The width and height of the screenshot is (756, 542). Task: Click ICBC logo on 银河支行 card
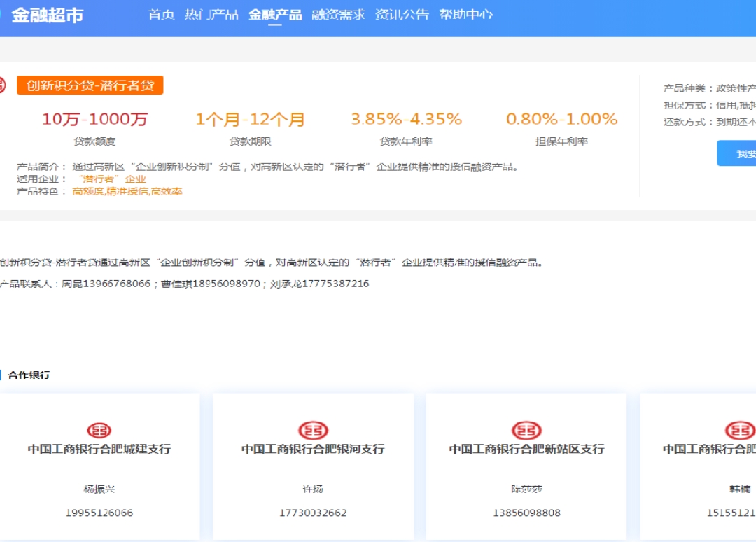pos(313,430)
